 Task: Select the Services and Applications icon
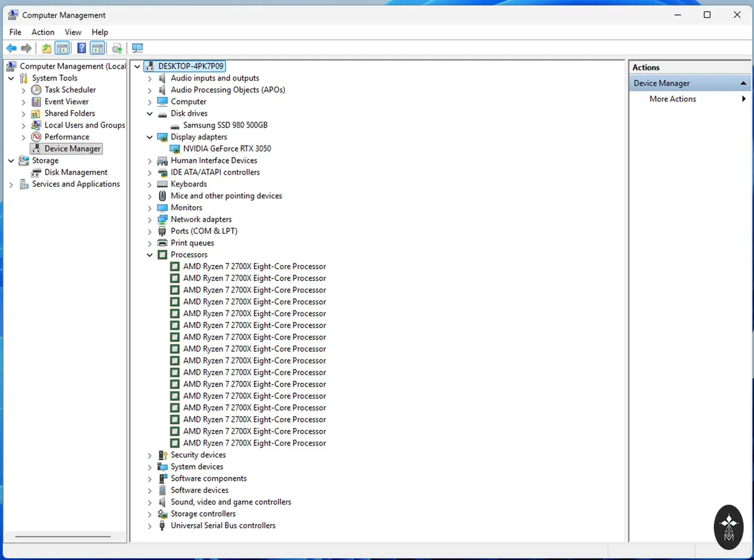[25, 184]
